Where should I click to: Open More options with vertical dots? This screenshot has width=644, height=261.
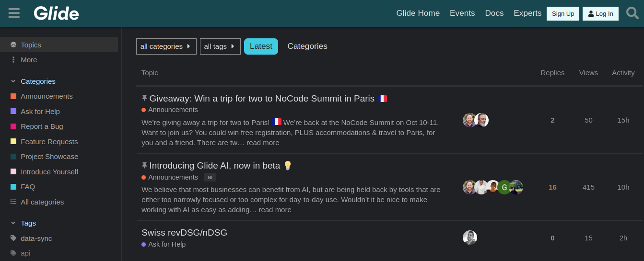click(13, 60)
